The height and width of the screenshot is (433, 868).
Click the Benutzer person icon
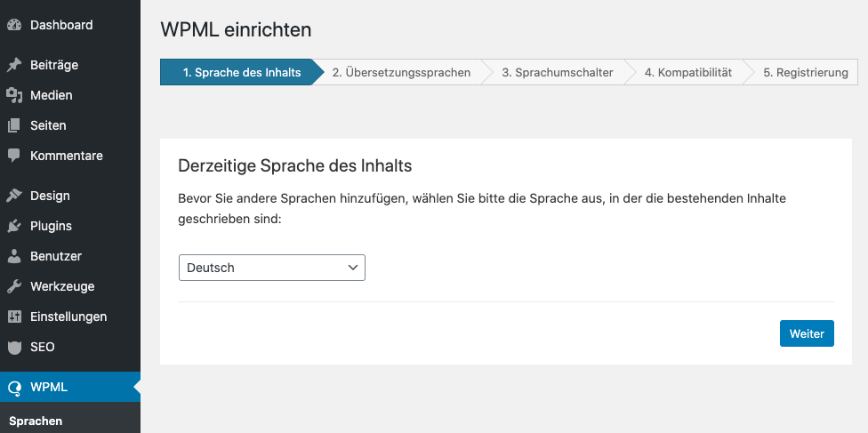click(14, 256)
